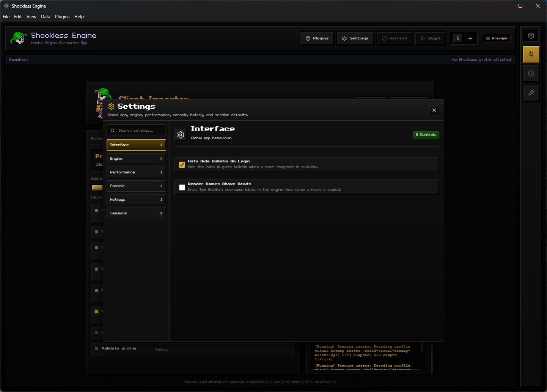
Task: Click the "2 Controls" badge
Action: tap(426, 135)
